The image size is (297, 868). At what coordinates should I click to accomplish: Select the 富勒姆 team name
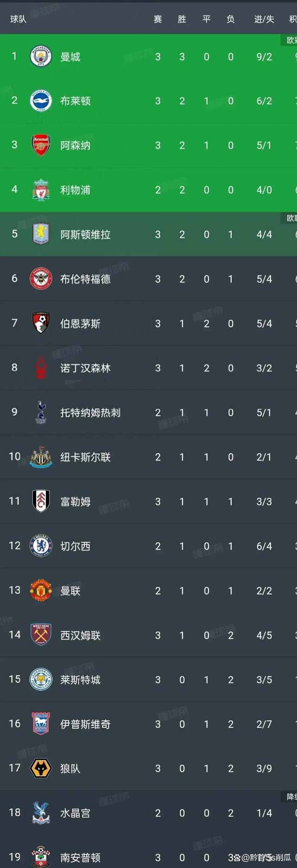(75, 502)
